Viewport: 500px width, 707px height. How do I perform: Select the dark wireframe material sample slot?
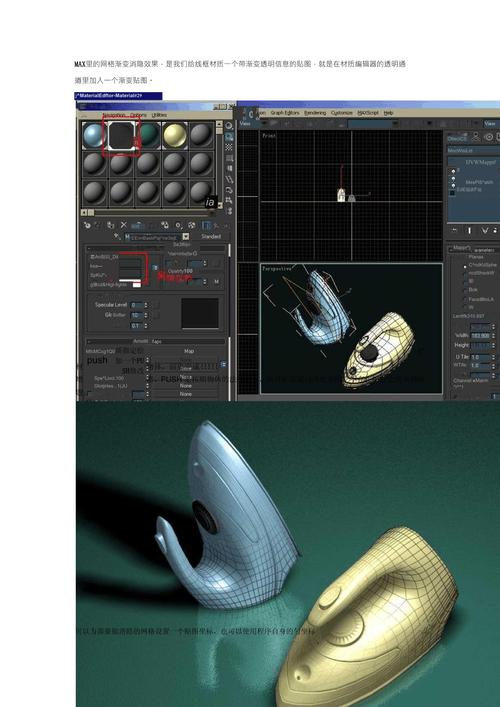coord(121,135)
